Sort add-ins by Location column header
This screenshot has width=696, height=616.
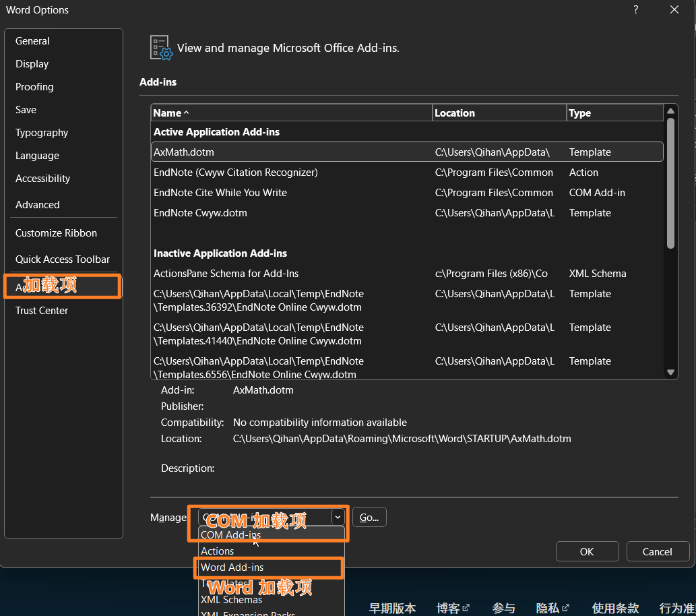click(x=499, y=113)
